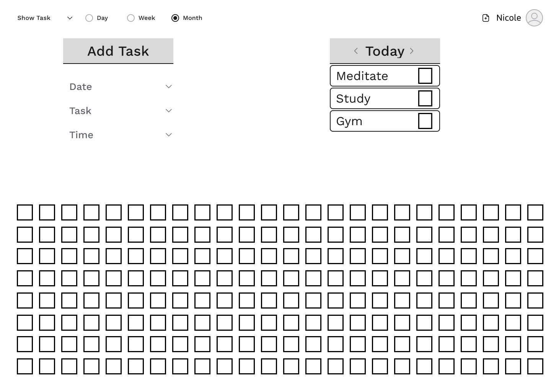
Task: Click the add-person icon next to Nicole
Action: pyautogui.click(x=486, y=18)
